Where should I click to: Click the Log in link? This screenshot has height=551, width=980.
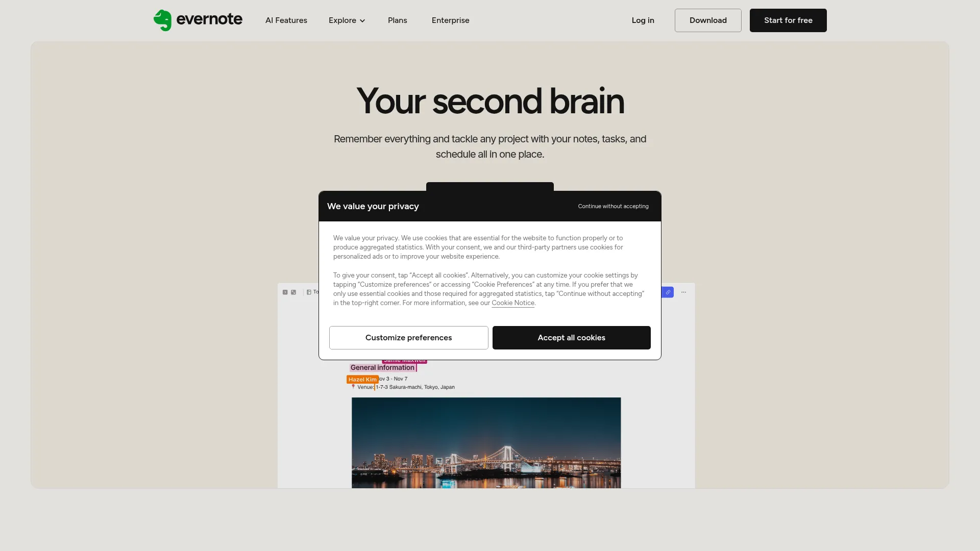[x=643, y=20]
